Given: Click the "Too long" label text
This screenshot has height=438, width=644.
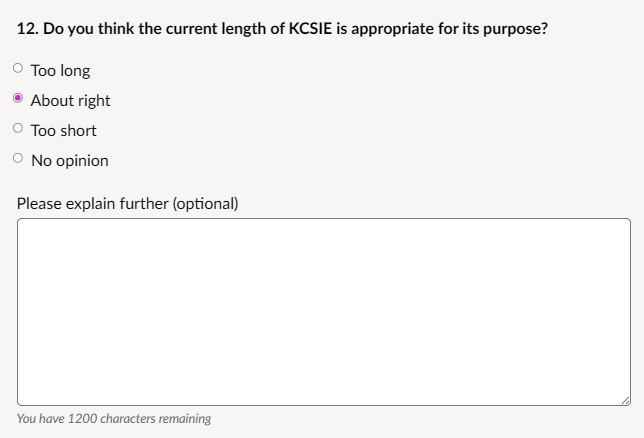Looking at the screenshot, I should (x=60, y=71).
